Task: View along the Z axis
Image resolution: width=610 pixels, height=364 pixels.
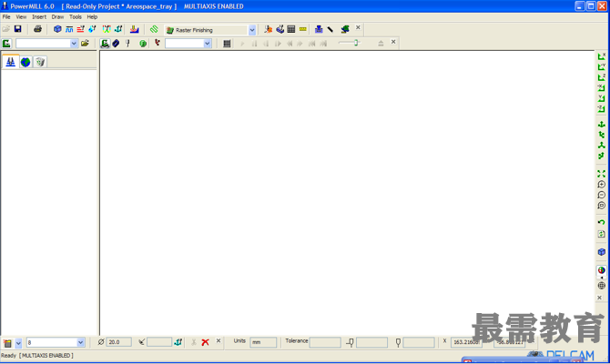Action: tap(602, 77)
